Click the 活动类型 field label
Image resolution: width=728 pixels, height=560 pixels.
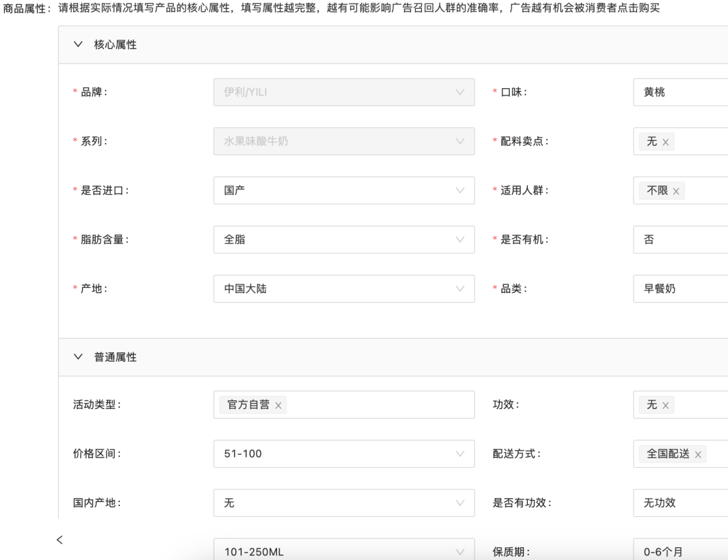click(x=96, y=404)
